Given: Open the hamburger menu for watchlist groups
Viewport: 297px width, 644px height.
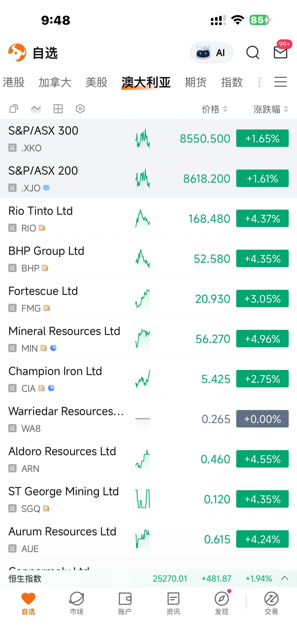Looking at the screenshot, I should click(280, 82).
